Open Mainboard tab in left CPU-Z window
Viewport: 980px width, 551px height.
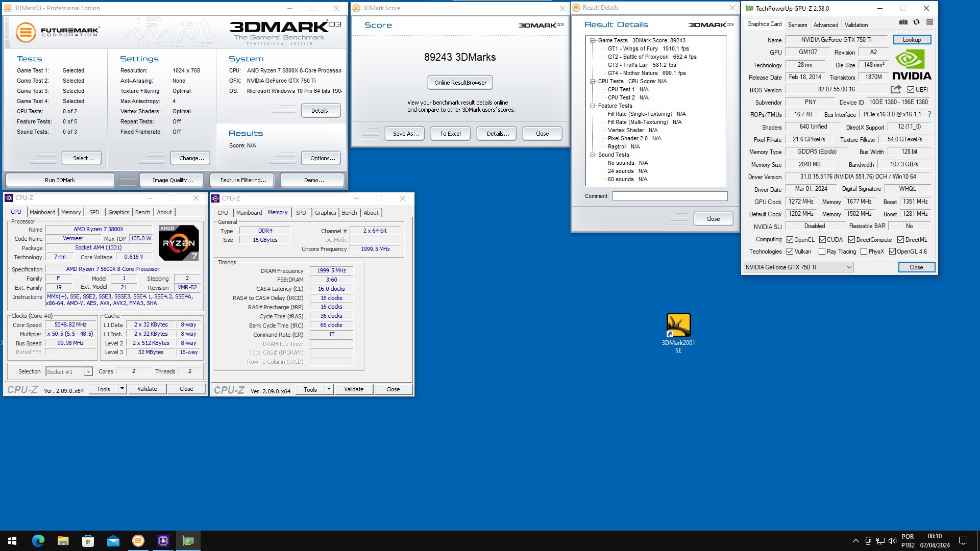point(42,212)
